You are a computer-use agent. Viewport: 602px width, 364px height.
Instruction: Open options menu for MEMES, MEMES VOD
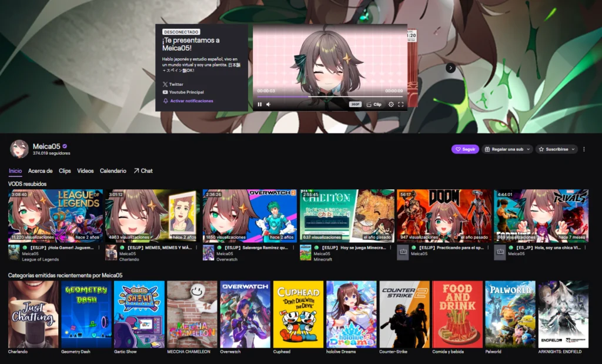click(196, 248)
